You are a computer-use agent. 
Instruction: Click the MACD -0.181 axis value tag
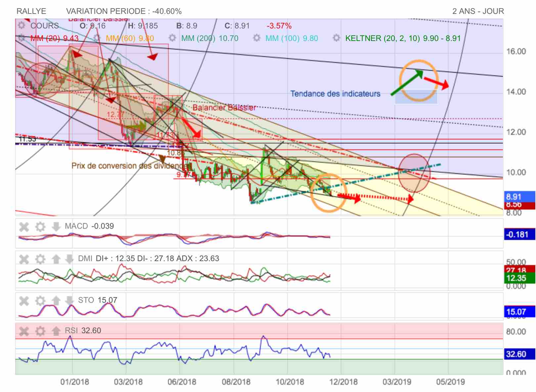(x=519, y=234)
